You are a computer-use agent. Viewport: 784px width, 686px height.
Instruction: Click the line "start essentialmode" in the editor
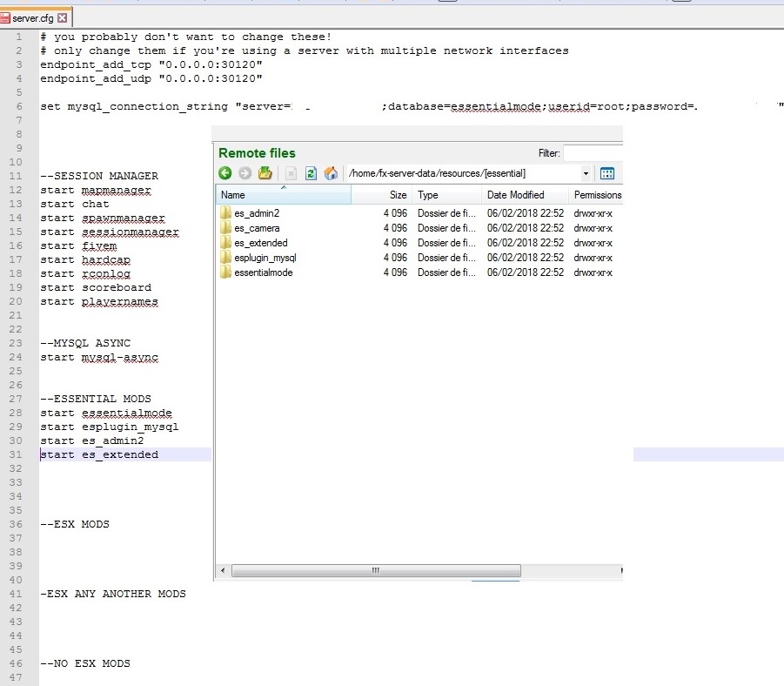[106, 413]
